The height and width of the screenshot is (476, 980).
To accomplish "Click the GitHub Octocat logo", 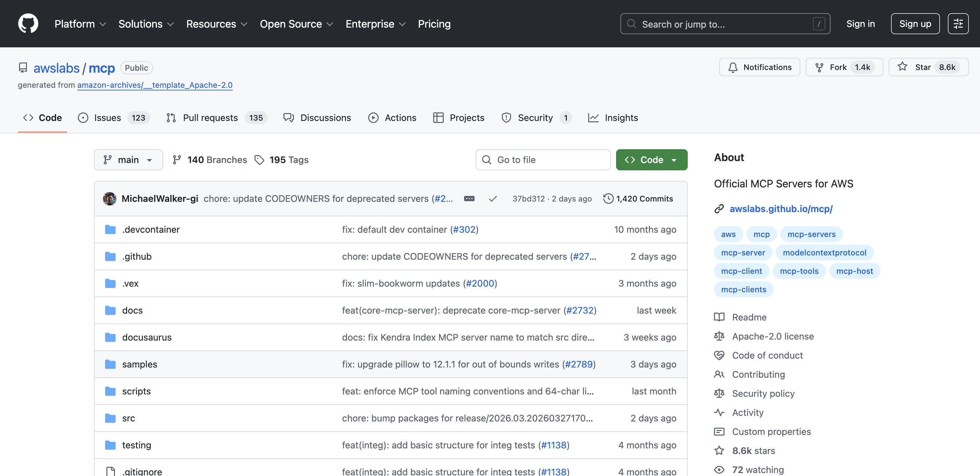I will (x=28, y=24).
